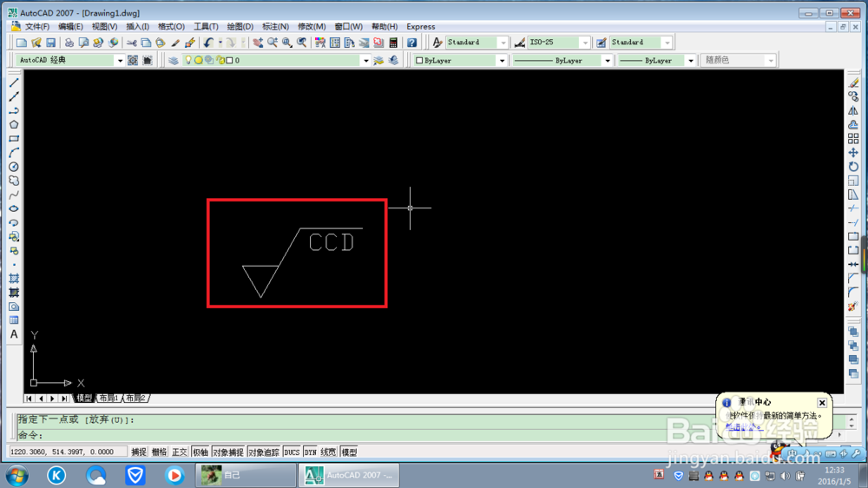
Task: Jump to first layout tab arrow
Action: 30,399
